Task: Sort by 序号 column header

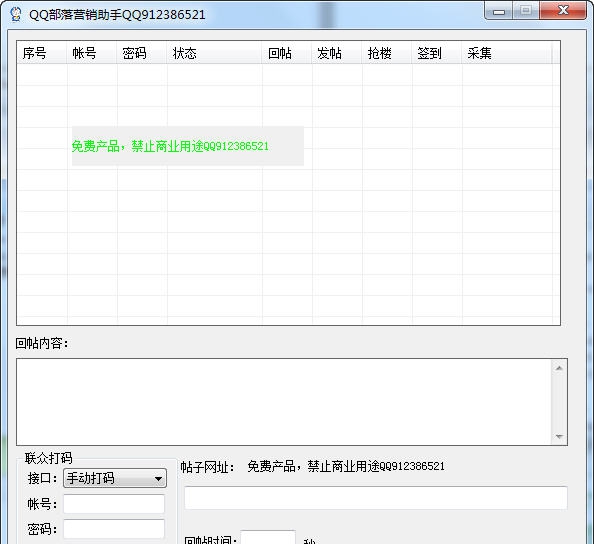Action: [x=42, y=53]
